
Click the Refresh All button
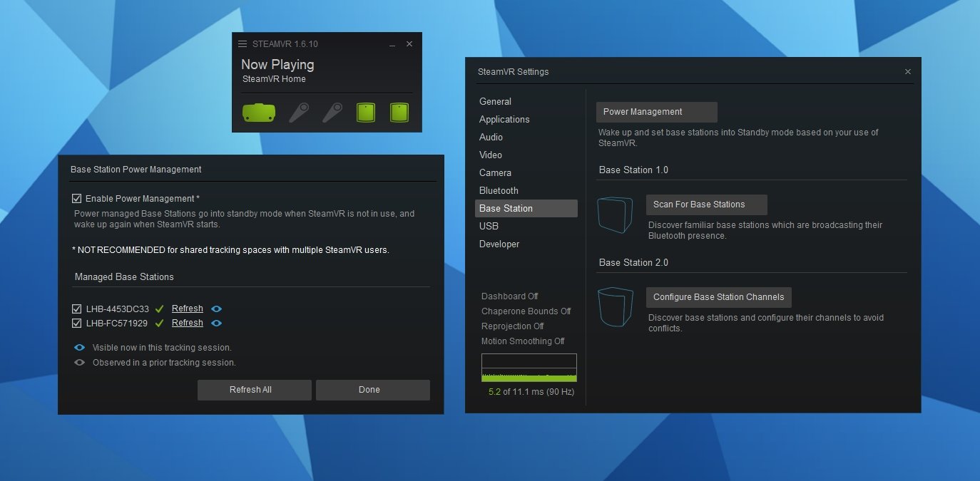tap(255, 390)
